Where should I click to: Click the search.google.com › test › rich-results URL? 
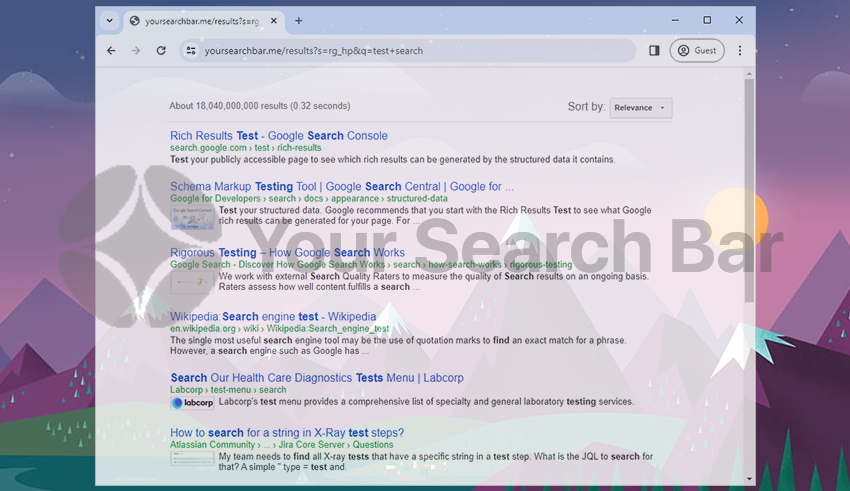click(x=246, y=147)
